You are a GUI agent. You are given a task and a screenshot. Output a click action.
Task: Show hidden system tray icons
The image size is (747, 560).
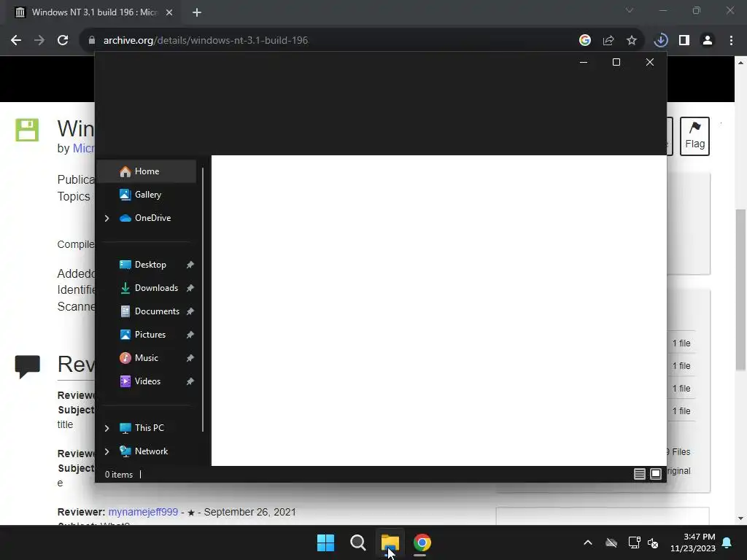point(588,542)
